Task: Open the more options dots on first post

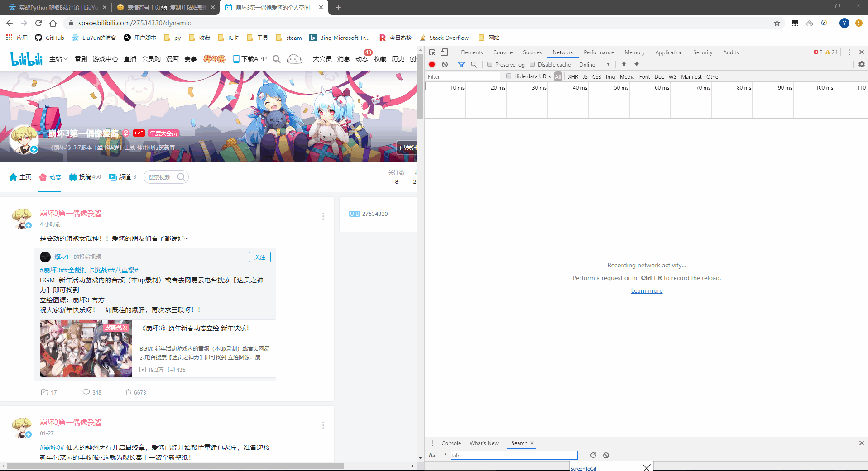Action: [323, 216]
